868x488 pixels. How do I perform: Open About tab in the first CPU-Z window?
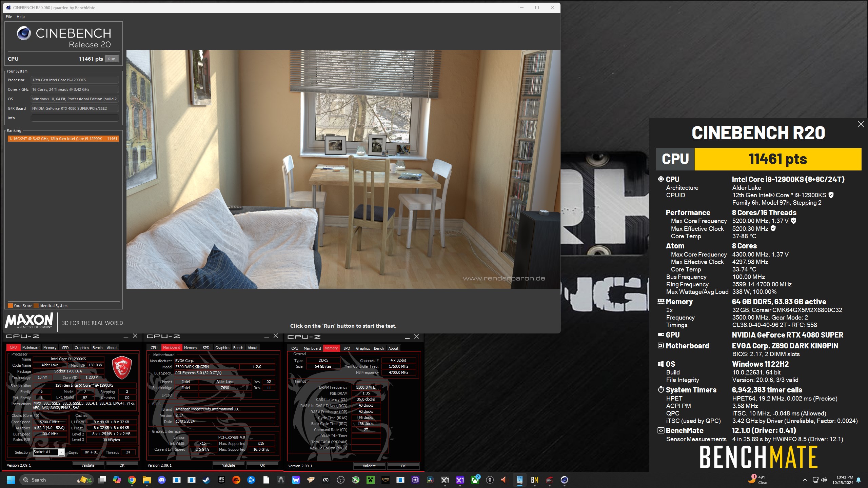coord(112,348)
